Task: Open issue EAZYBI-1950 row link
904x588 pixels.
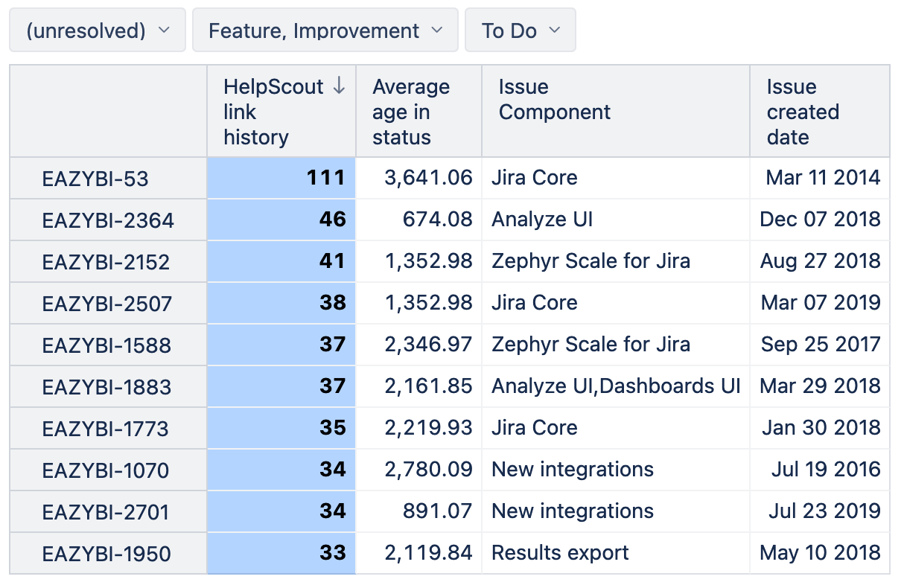Action: tap(106, 555)
